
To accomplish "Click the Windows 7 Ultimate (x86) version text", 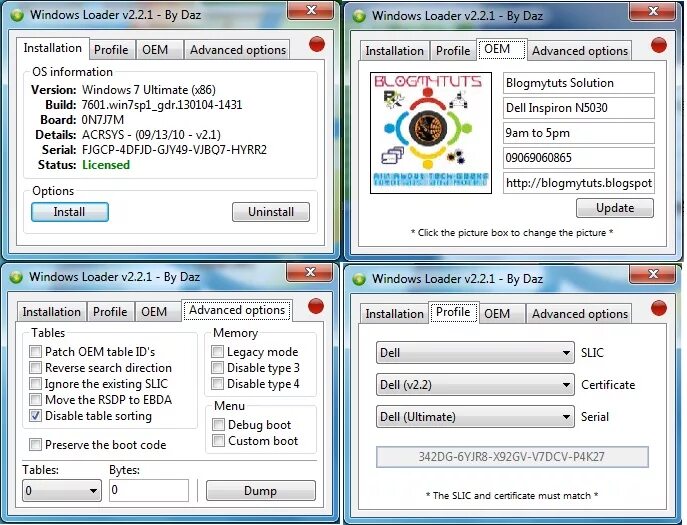I will click(149, 90).
